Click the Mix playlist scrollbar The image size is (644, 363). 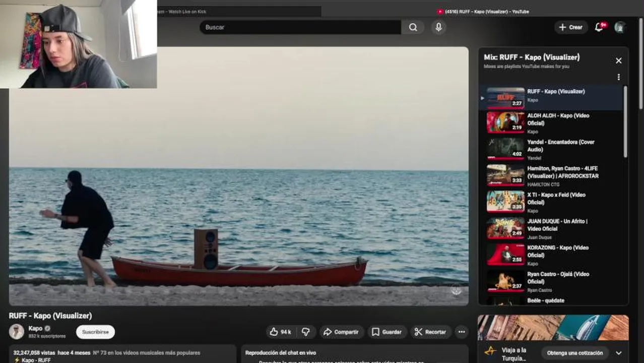(625, 121)
